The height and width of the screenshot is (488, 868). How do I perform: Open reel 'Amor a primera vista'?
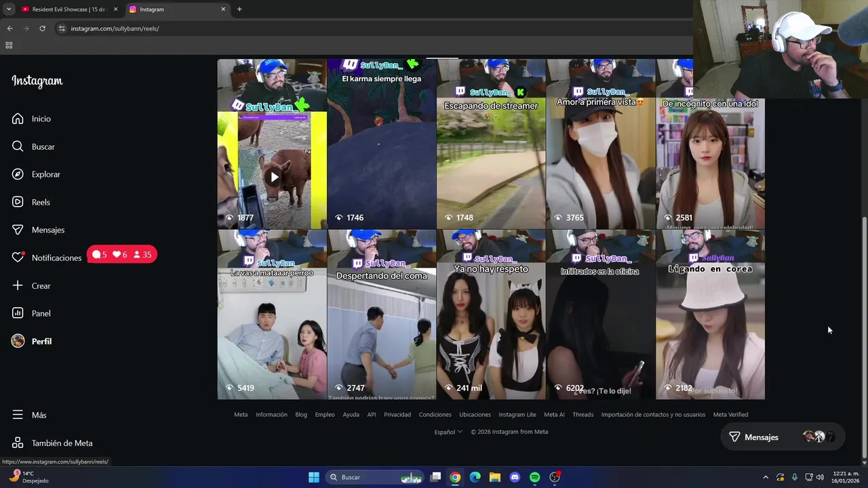tap(601, 144)
